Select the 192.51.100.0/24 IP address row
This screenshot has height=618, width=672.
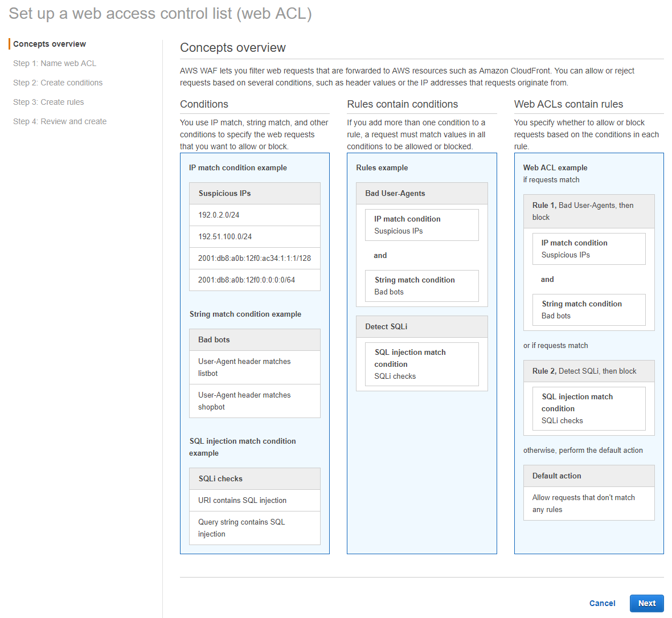(255, 236)
